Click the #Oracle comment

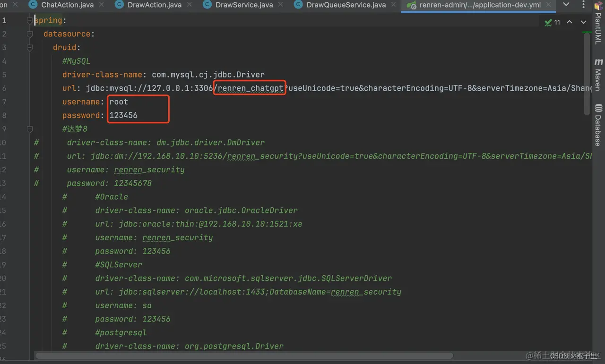(112, 197)
